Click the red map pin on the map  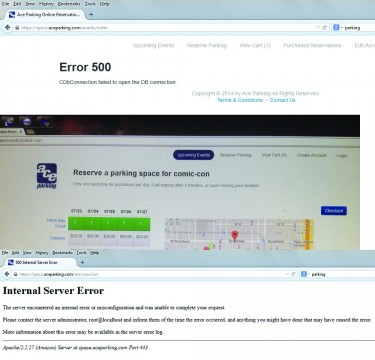[234, 236]
